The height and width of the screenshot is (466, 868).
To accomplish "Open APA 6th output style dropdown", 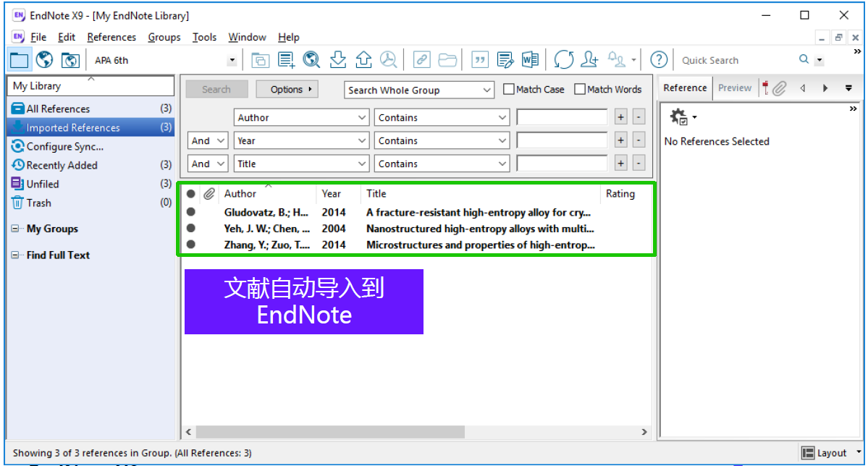I will (x=232, y=60).
